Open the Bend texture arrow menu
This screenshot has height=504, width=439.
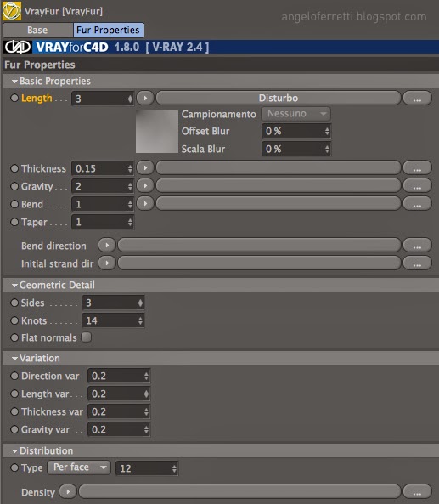click(145, 204)
